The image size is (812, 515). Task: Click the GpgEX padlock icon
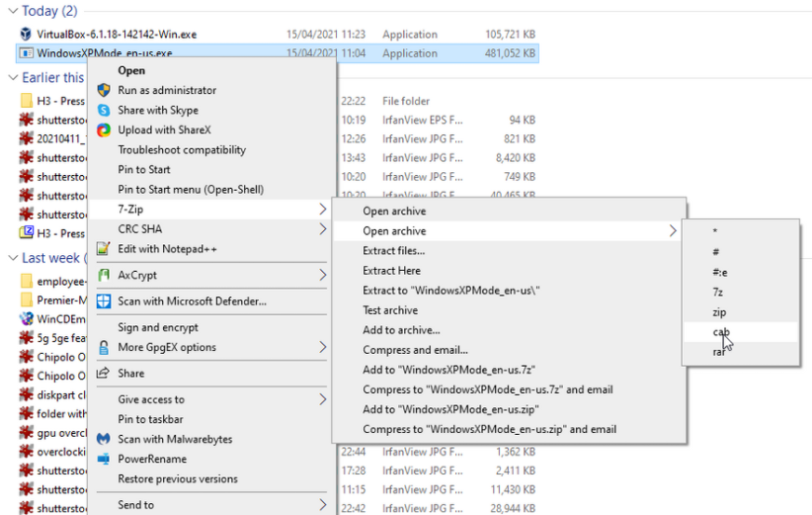104,347
